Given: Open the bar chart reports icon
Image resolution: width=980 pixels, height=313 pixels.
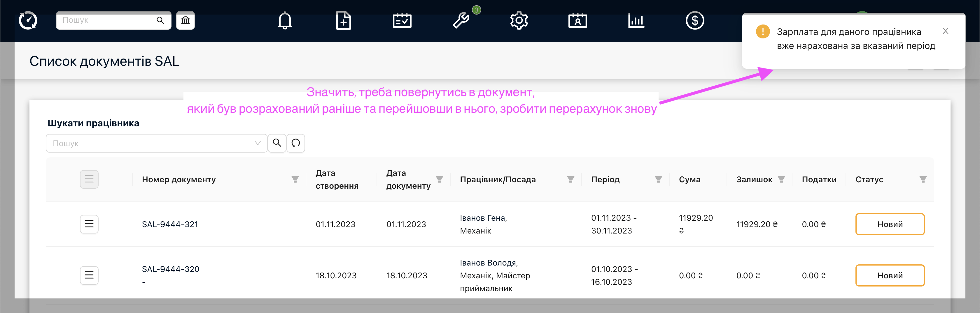Looking at the screenshot, I should click(x=636, y=20).
